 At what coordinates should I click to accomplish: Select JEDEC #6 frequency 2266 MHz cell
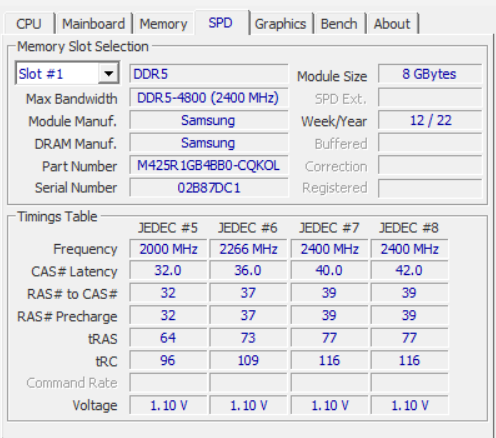pos(248,249)
